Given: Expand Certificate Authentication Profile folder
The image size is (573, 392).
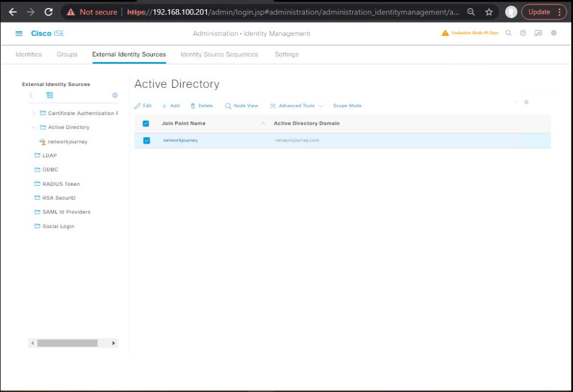Looking at the screenshot, I should tap(34, 113).
